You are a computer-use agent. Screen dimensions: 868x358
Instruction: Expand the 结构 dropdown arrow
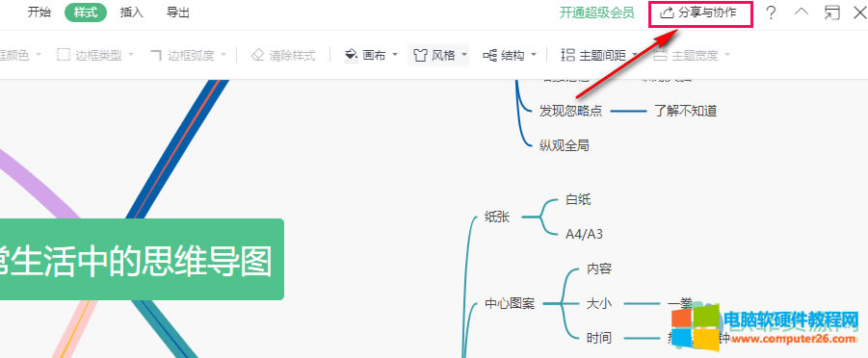pyautogui.click(x=534, y=55)
